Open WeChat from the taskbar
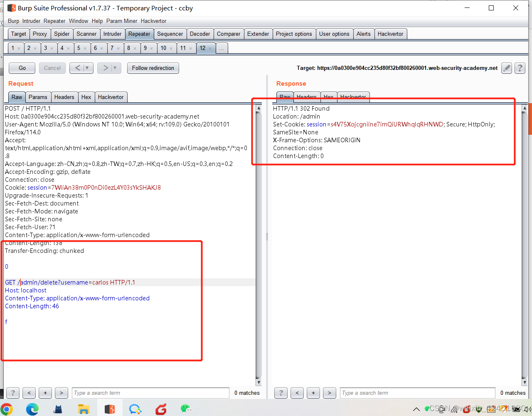Viewport: 532px width, 416px height. tap(186, 409)
